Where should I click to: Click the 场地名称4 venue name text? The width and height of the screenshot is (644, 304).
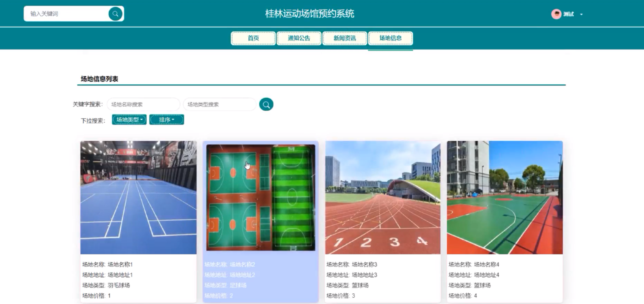tap(486, 264)
